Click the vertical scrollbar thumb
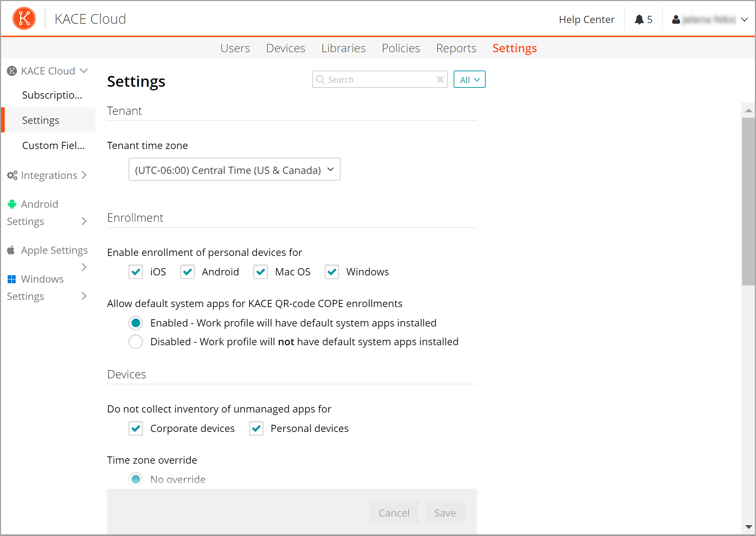756x536 pixels. (x=748, y=202)
